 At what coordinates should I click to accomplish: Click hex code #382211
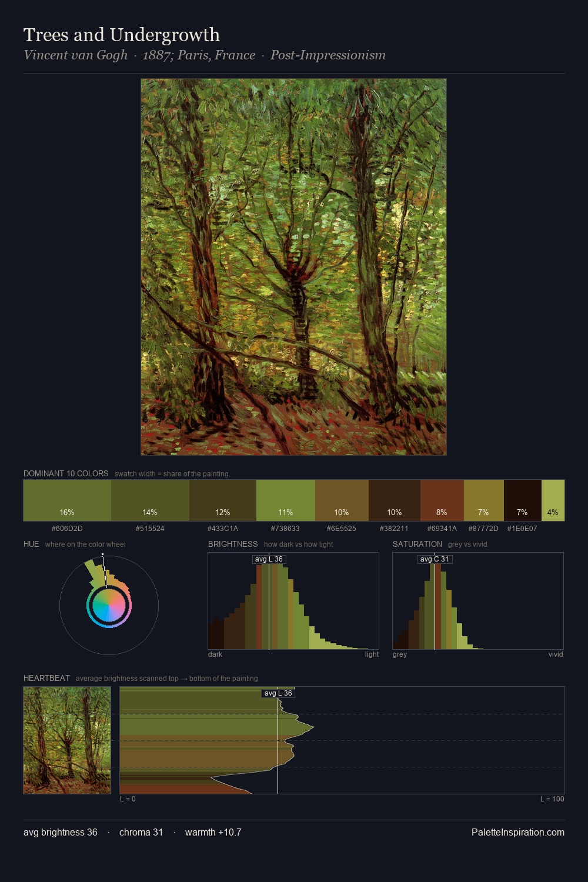pos(394,529)
